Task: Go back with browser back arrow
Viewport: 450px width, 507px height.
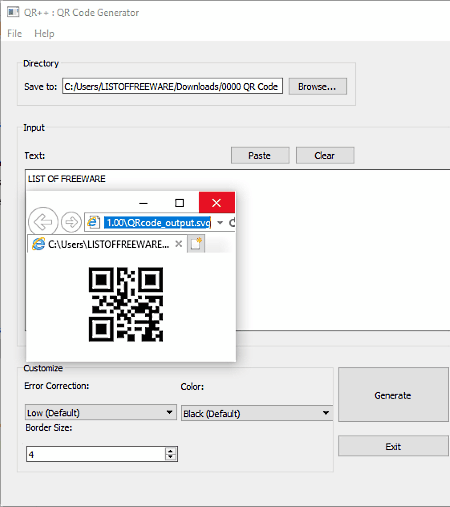Action: 43,222
